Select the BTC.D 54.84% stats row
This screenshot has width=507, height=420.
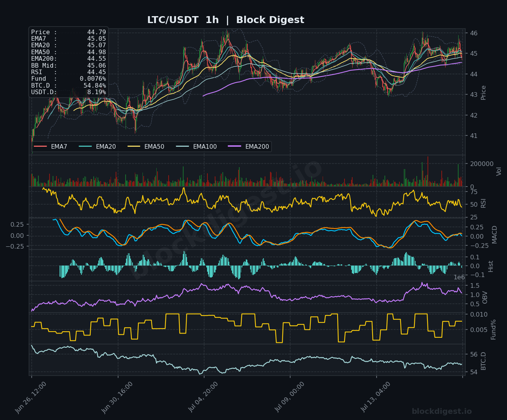68,86
